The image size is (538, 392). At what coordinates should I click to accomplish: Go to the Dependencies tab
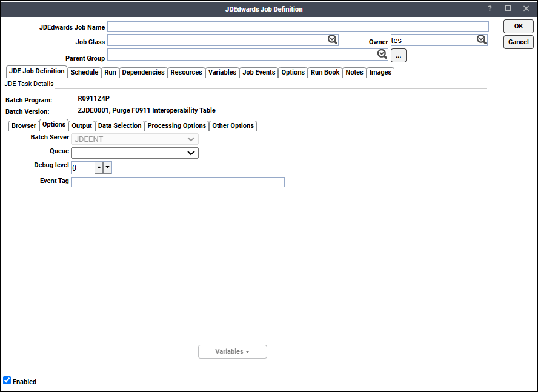pos(144,73)
